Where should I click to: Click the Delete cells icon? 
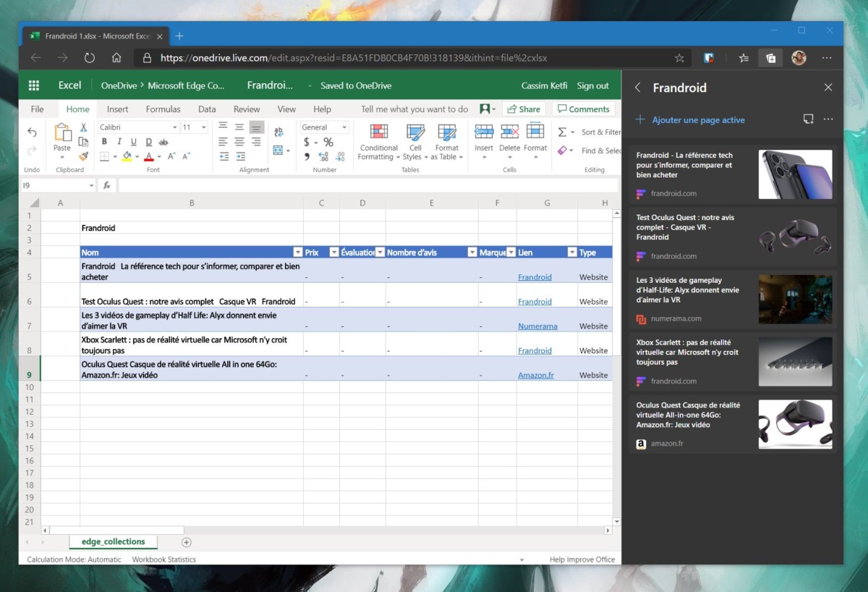click(510, 132)
